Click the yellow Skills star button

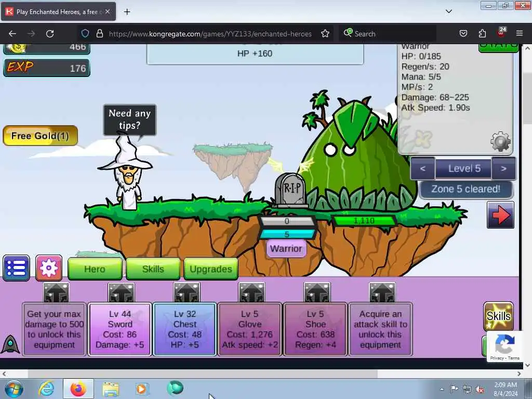click(498, 316)
